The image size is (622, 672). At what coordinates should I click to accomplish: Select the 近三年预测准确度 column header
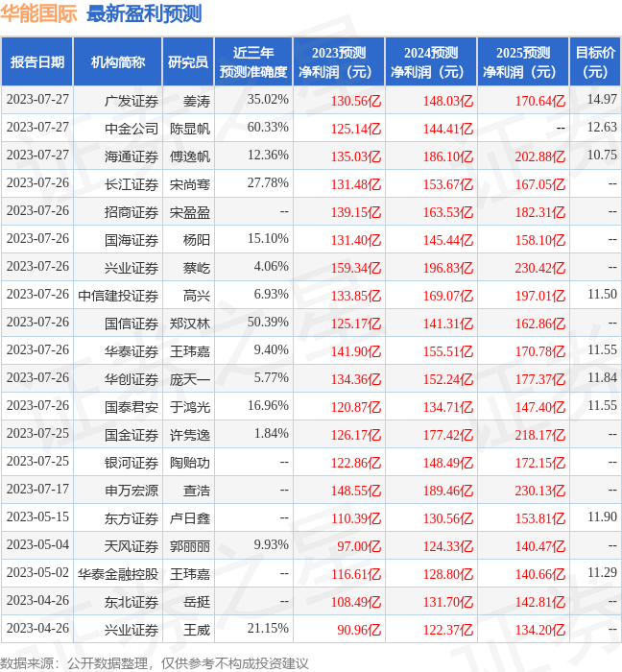point(253,61)
